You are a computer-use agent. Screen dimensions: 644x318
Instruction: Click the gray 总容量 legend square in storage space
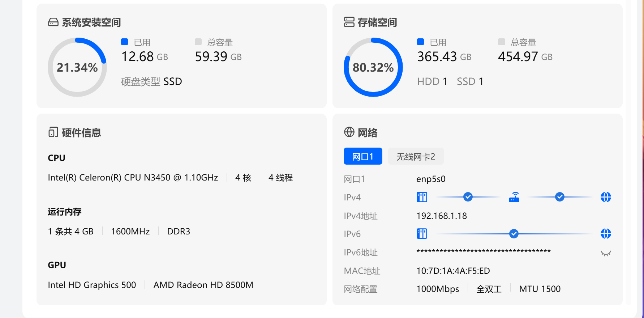[501, 42]
